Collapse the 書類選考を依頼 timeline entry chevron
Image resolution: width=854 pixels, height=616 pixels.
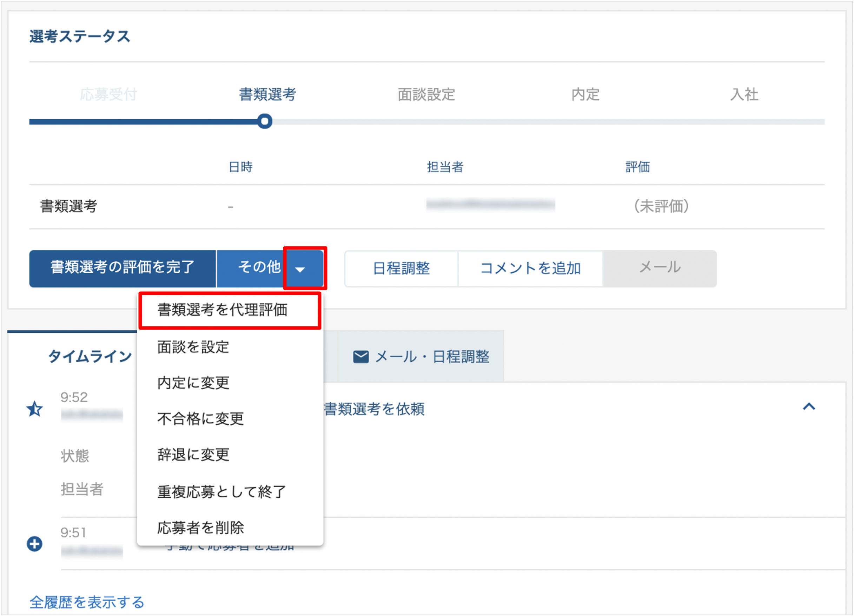tap(809, 407)
